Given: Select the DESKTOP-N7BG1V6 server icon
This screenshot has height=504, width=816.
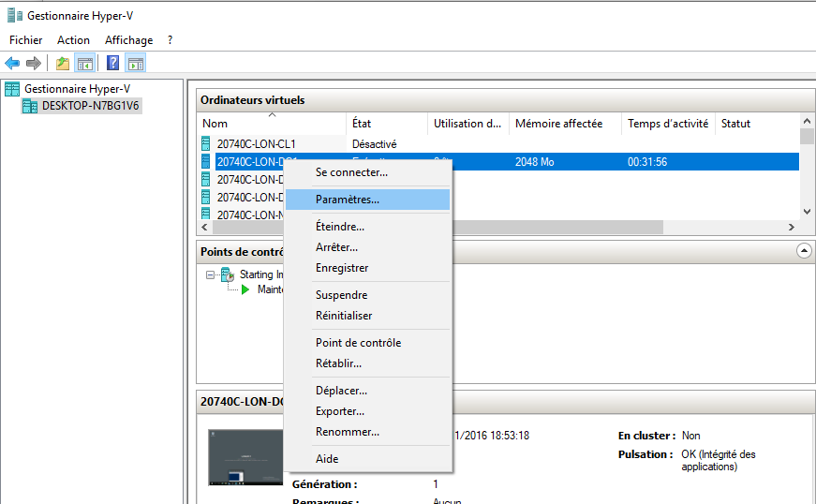Looking at the screenshot, I should [30, 106].
